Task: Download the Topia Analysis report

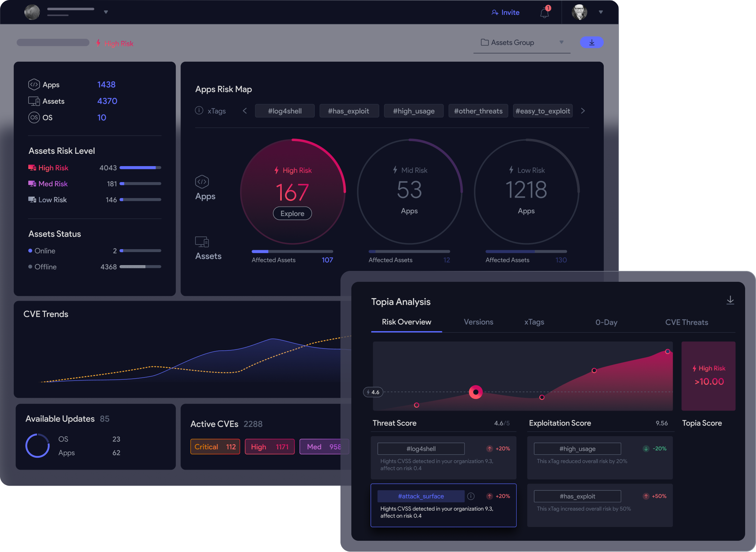Action: pos(730,300)
